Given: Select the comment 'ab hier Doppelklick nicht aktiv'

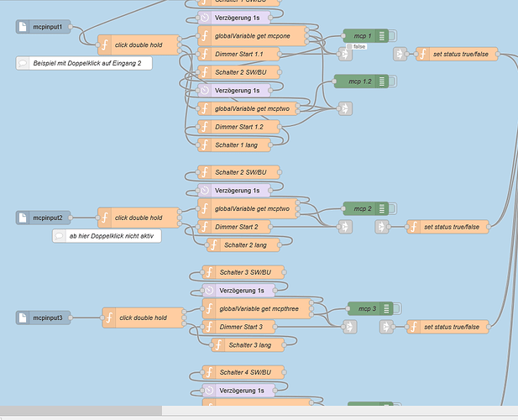Looking at the screenshot, I should (107, 236).
